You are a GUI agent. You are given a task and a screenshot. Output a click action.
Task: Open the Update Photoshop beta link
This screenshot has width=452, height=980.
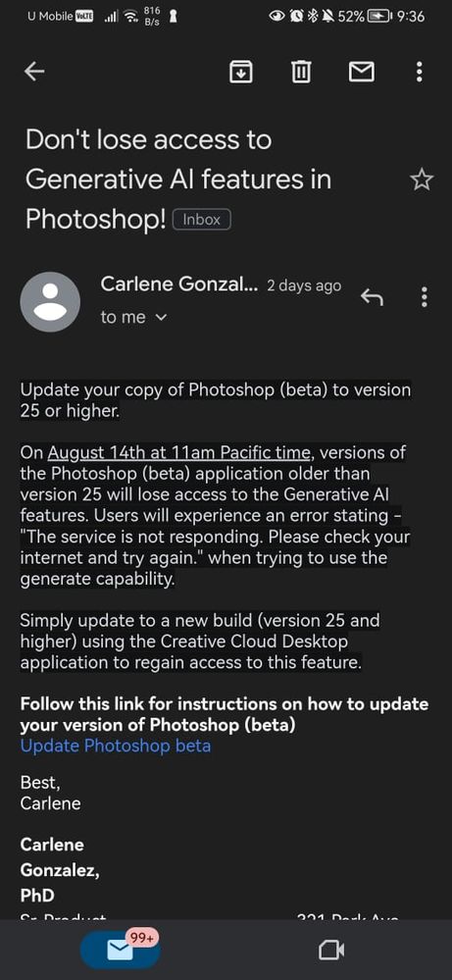[116, 746]
